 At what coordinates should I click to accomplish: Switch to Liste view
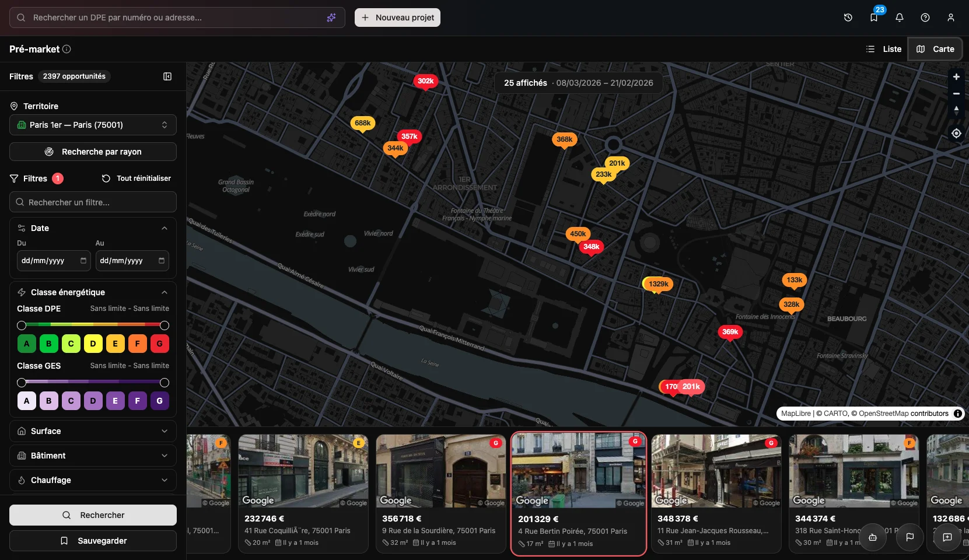click(x=884, y=49)
